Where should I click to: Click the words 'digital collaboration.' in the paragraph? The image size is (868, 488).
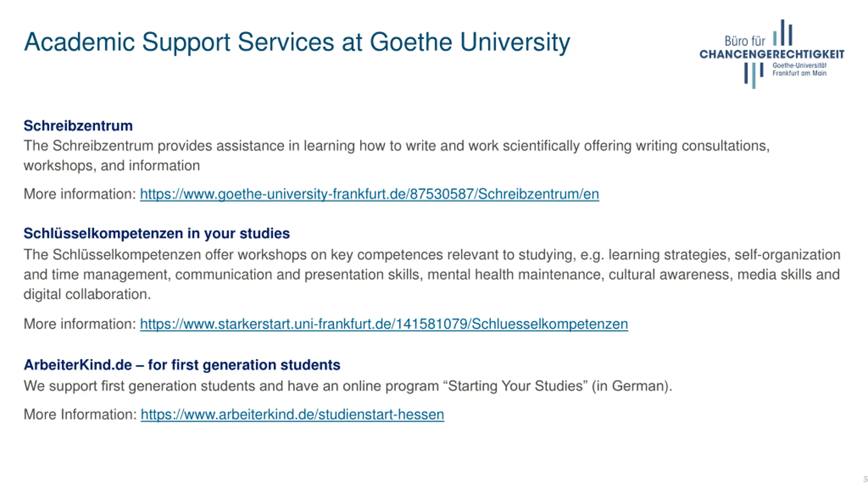87,294
